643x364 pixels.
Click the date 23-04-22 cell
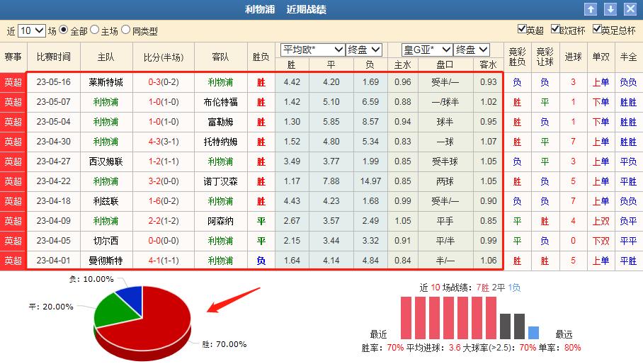click(54, 181)
